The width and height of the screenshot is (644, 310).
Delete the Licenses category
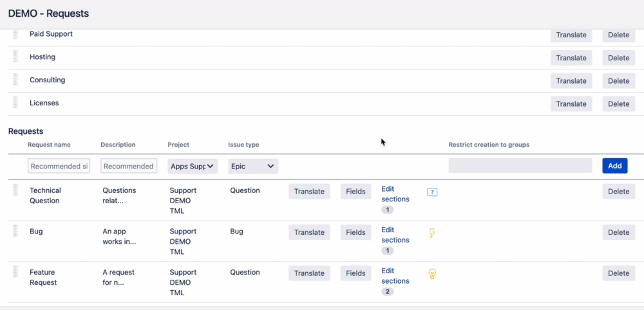pyautogui.click(x=618, y=104)
